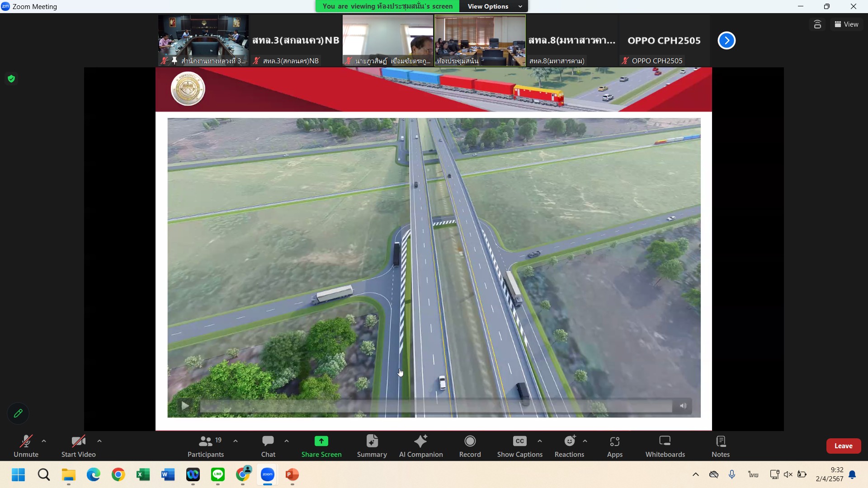Click the video progress bar in shared slide
The height and width of the screenshot is (488, 868).
pos(435,406)
